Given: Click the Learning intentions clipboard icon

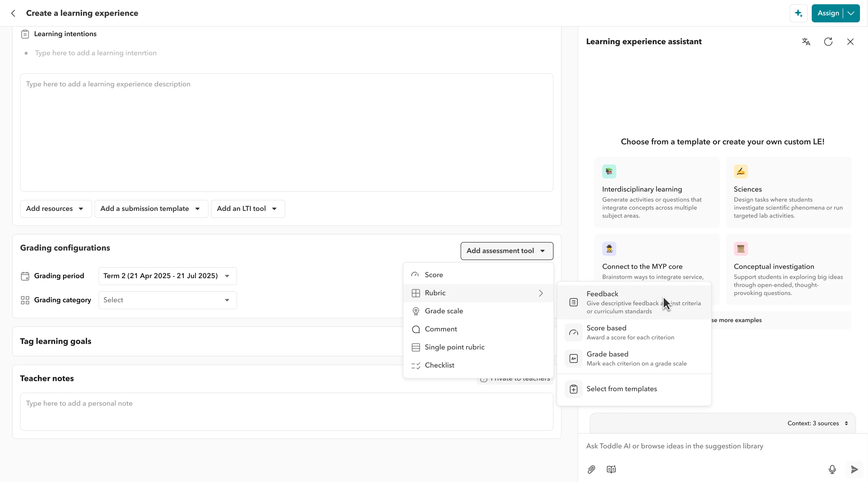Looking at the screenshot, I should tap(25, 34).
